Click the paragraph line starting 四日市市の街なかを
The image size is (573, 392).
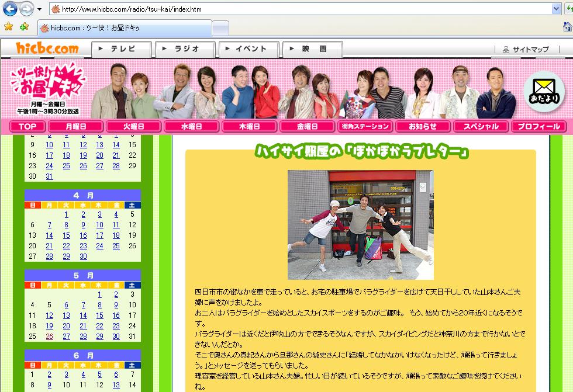pyautogui.click(x=358, y=292)
